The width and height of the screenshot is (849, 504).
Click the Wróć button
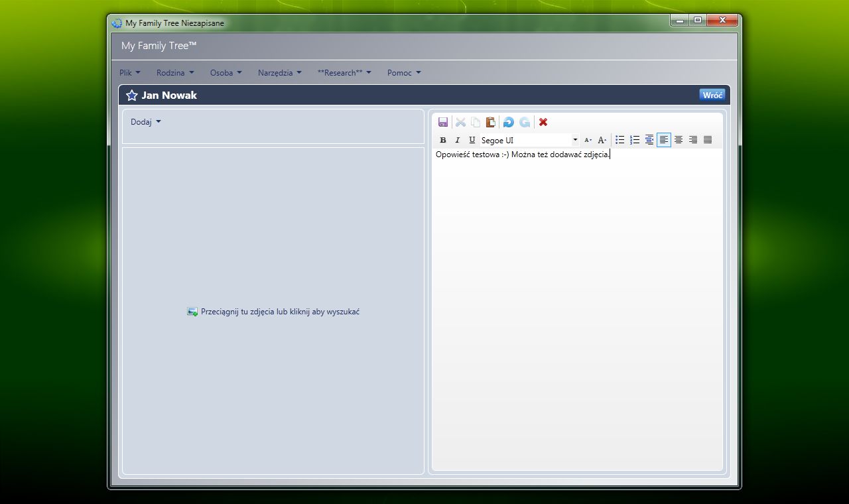point(712,95)
